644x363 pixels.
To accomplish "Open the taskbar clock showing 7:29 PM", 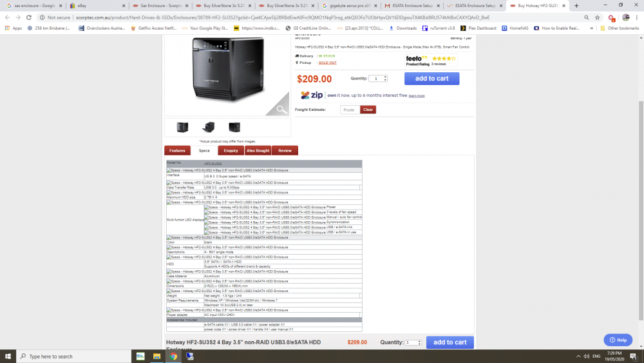I will pyautogui.click(x=614, y=357).
